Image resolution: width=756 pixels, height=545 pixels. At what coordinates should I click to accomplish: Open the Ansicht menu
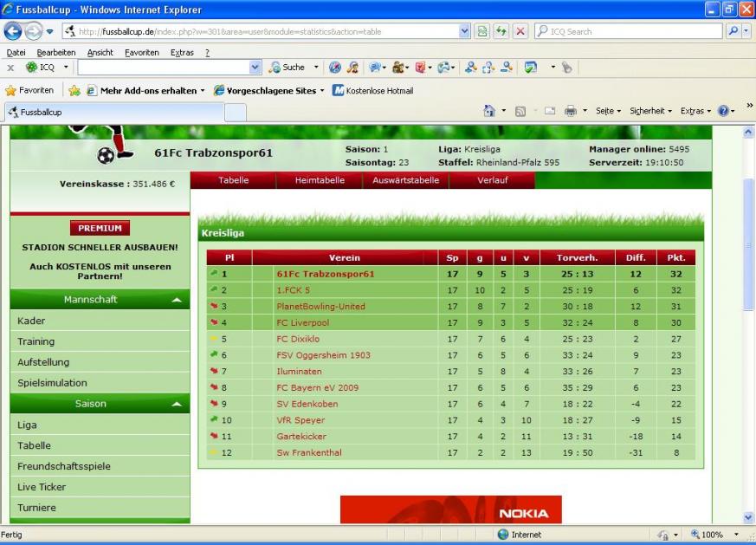click(100, 52)
